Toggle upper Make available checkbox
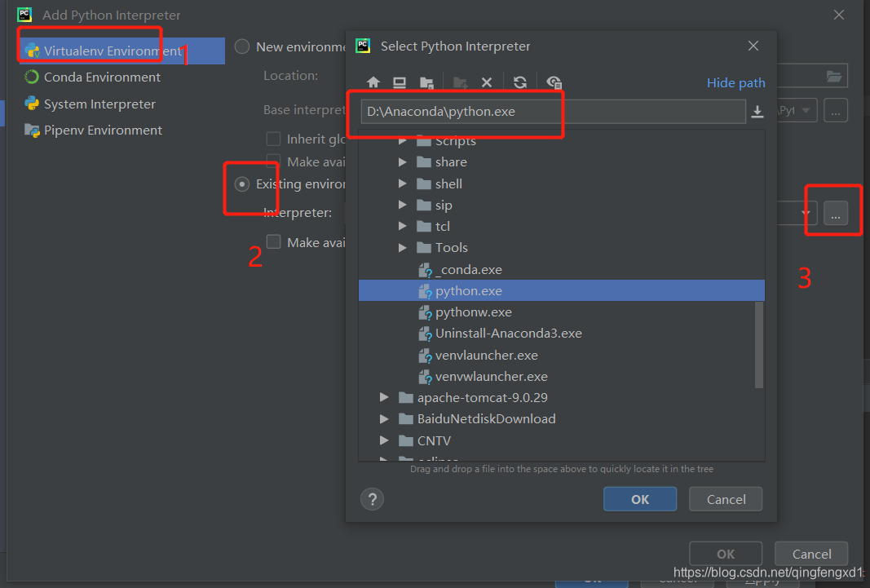This screenshot has height=588, width=870. (x=273, y=161)
